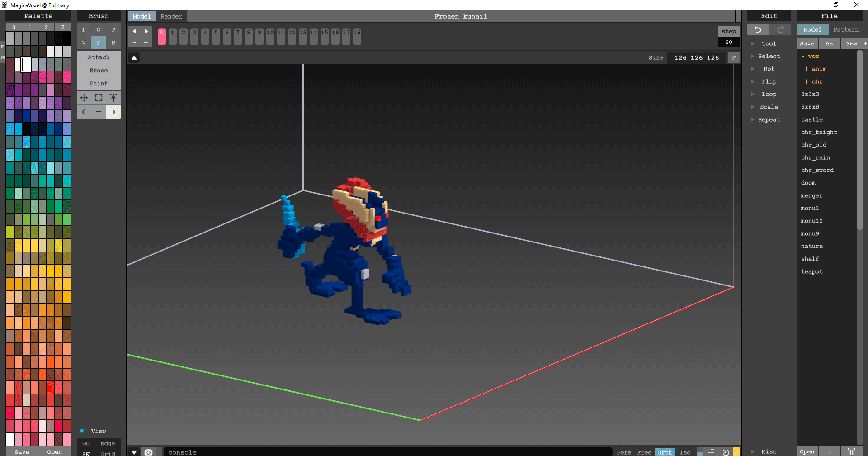Click the up-arrow extrude tool icon
Viewport: 868px width, 456px height.
pyautogui.click(x=113, y=98)
